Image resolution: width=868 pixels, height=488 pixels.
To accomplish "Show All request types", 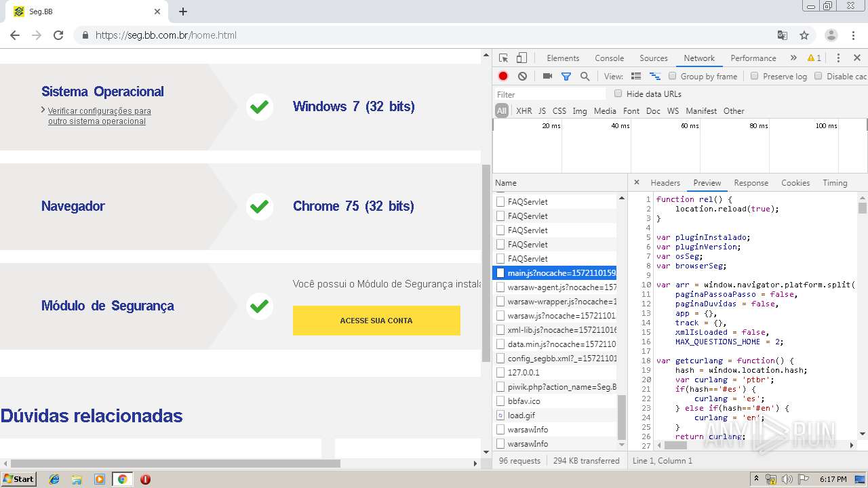I will point(501,111).
